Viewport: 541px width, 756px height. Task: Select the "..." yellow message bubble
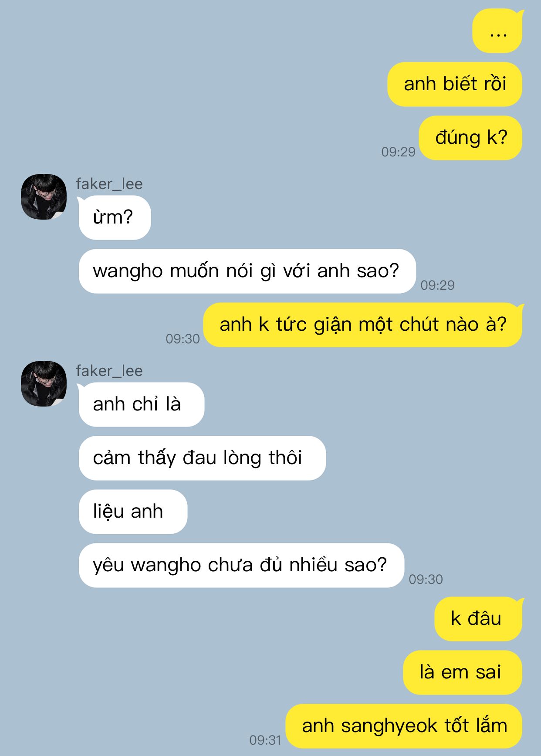pos(497,31)
